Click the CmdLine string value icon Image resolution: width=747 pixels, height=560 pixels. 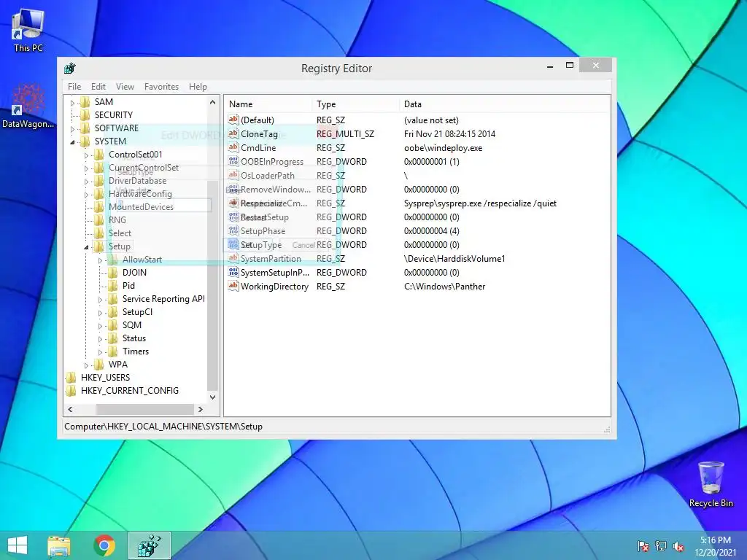(233, 147)
